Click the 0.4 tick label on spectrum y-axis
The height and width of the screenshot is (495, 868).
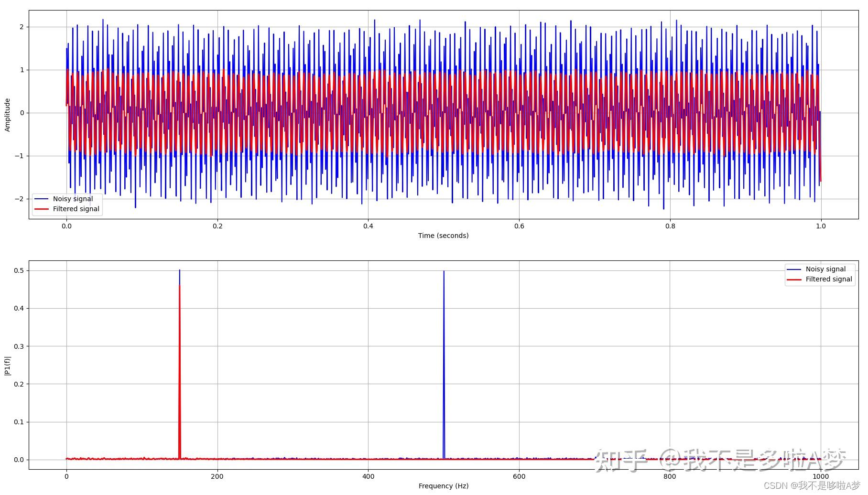tap(19, 308)
